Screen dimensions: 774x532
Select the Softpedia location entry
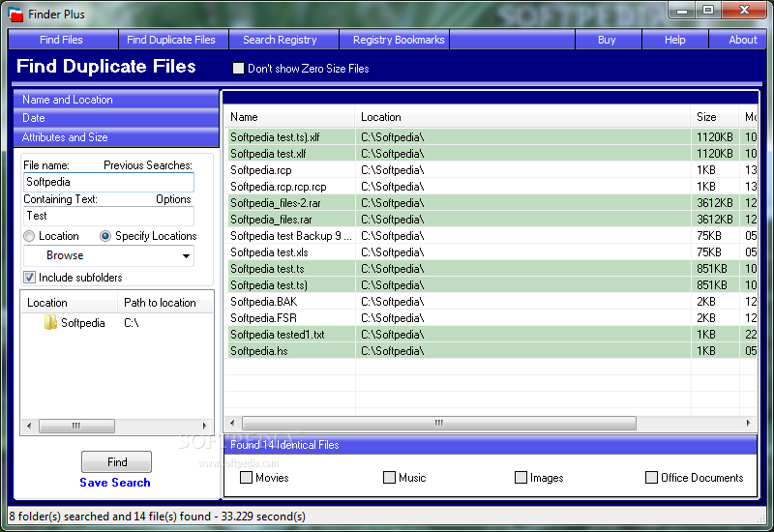point(82,323)
